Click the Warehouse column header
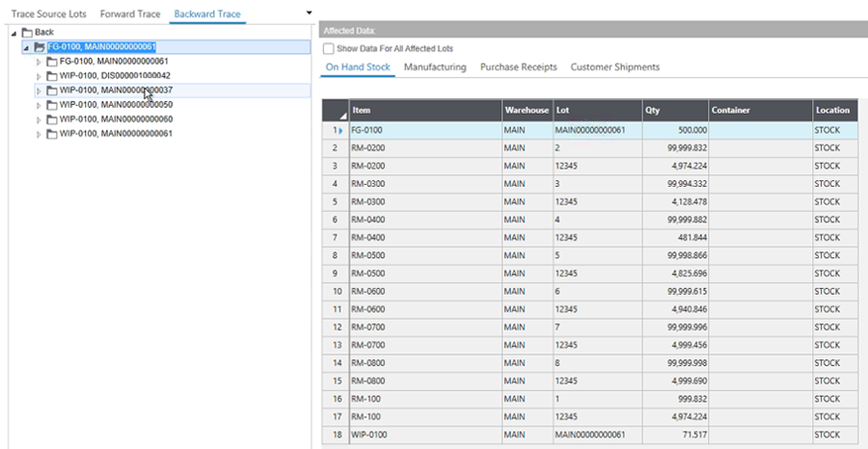 point(527,111)
